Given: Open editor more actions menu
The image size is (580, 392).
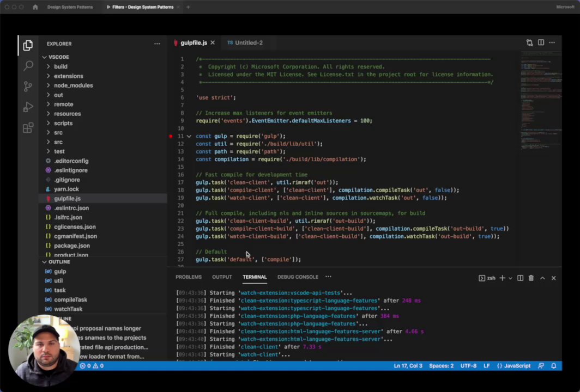Looking at the screenshot, I should (x=552, y=43).
